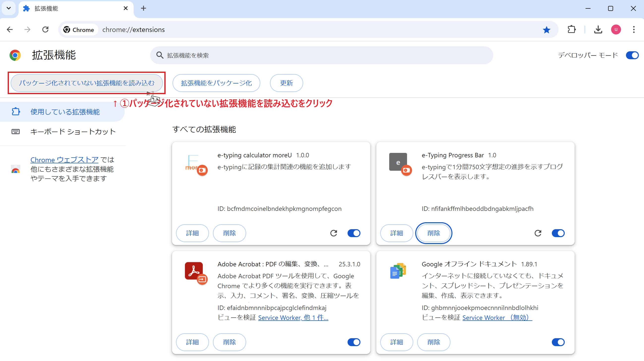Click the Adobe Acrobat extension icon
644x361 pixels.
pyautogui.click(x=196, y=273)
